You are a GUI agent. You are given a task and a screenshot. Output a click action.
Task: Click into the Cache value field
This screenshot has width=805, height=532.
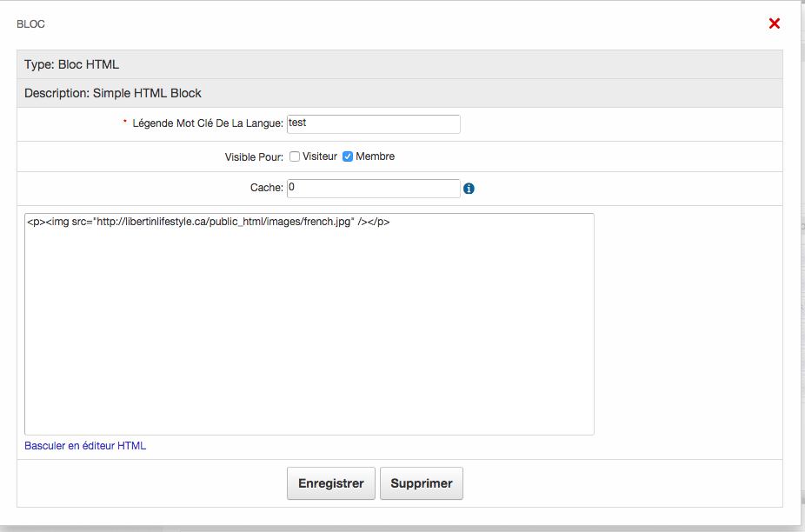373,188
